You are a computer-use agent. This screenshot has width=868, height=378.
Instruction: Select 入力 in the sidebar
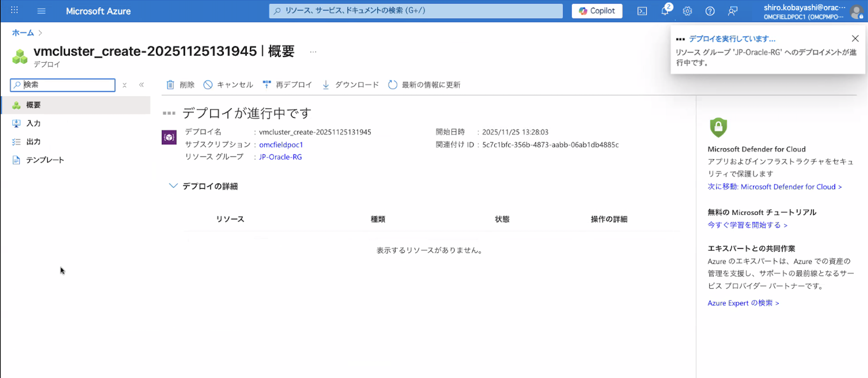(33, 123)
